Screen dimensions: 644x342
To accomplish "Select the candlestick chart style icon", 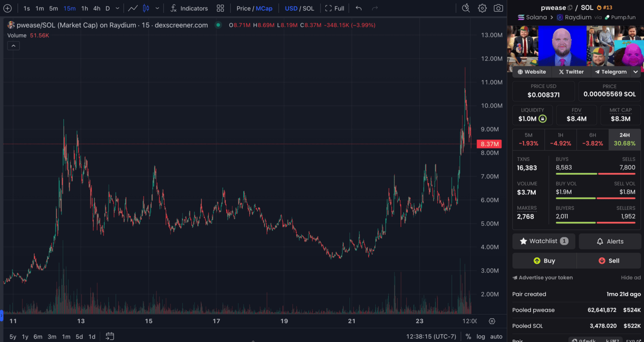I will (146, 8).
